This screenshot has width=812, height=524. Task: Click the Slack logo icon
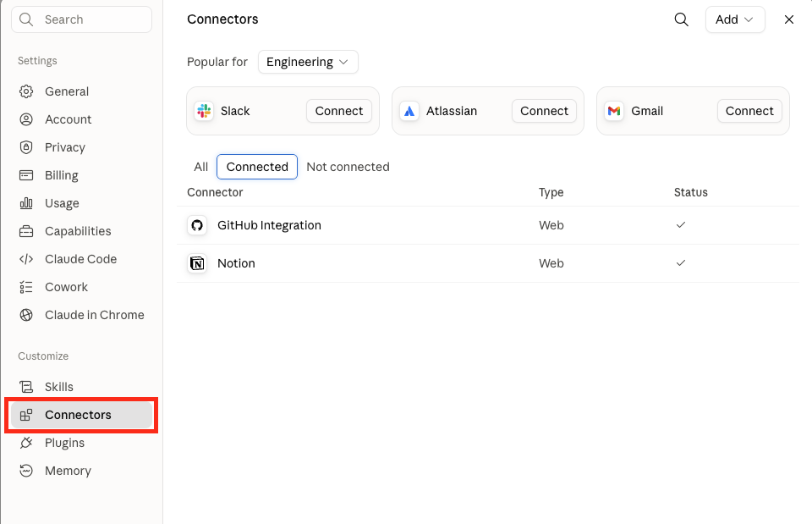click(204, 111)
